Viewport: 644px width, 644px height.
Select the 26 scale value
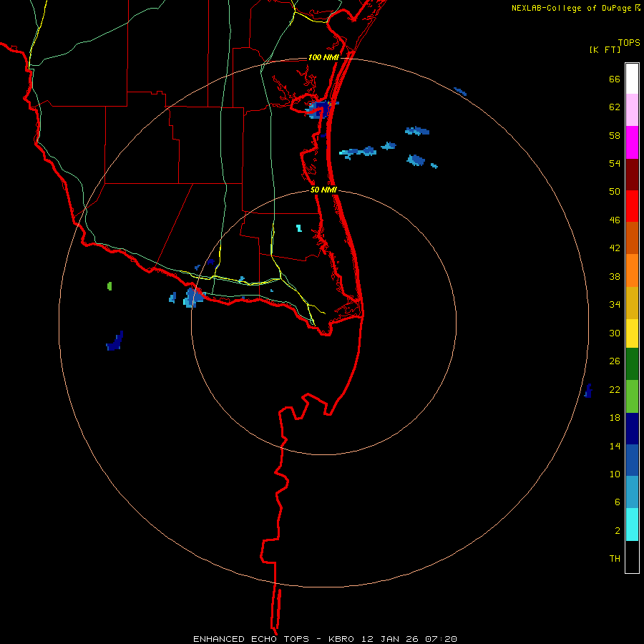(615, 361)
